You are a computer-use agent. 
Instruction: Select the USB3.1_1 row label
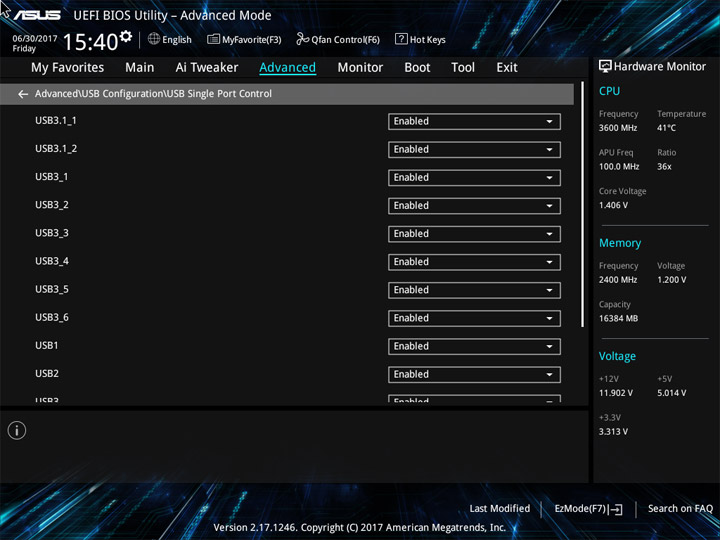coord(56,121)
